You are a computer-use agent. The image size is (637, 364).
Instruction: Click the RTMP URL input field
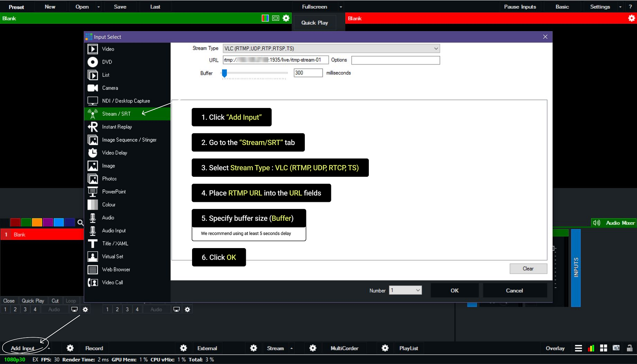click(x=276, y=60)
